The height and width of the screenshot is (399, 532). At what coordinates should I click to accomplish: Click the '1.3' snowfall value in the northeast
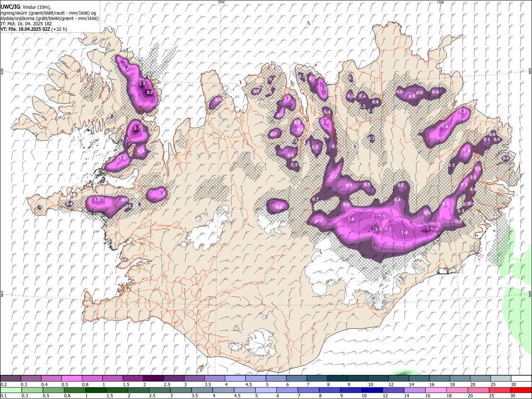tap(462, 112)
